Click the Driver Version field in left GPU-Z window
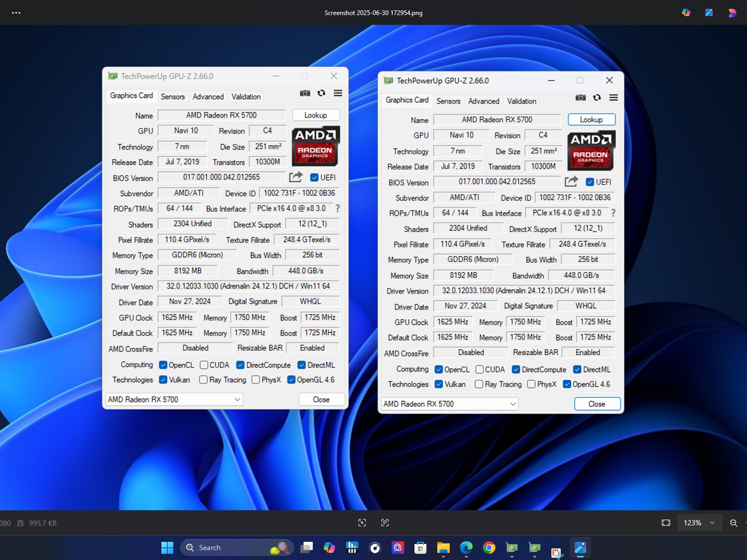The height and width of the screenshot is (560, 747). pyautogui.click(x=248, y=286)
